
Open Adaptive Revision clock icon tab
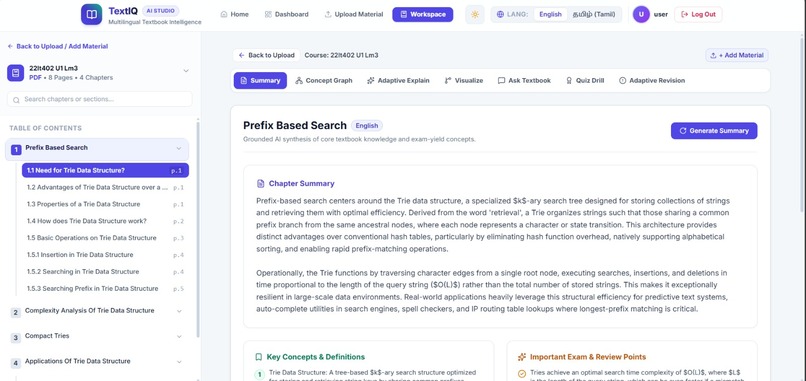622,81
